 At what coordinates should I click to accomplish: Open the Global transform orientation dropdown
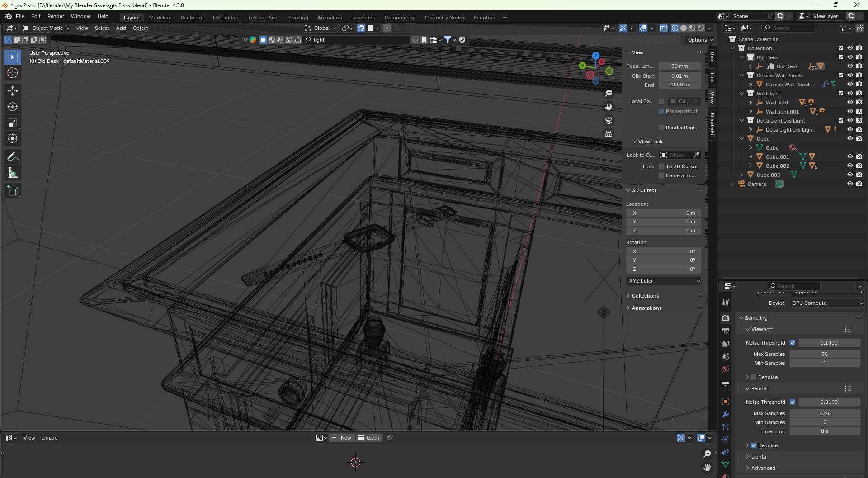click(321, 28)
